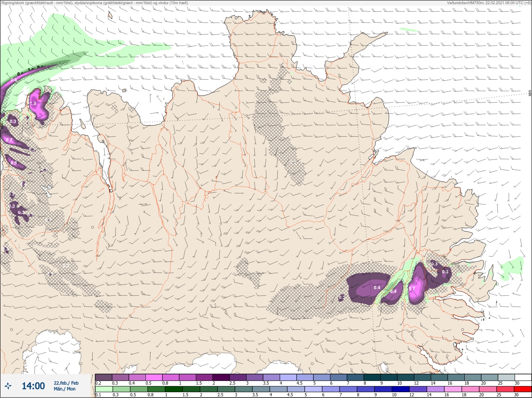The height and width of the screenshot is (398, 532).
Task: Click the 14:00 forecast time display
Action: point(33,386)
